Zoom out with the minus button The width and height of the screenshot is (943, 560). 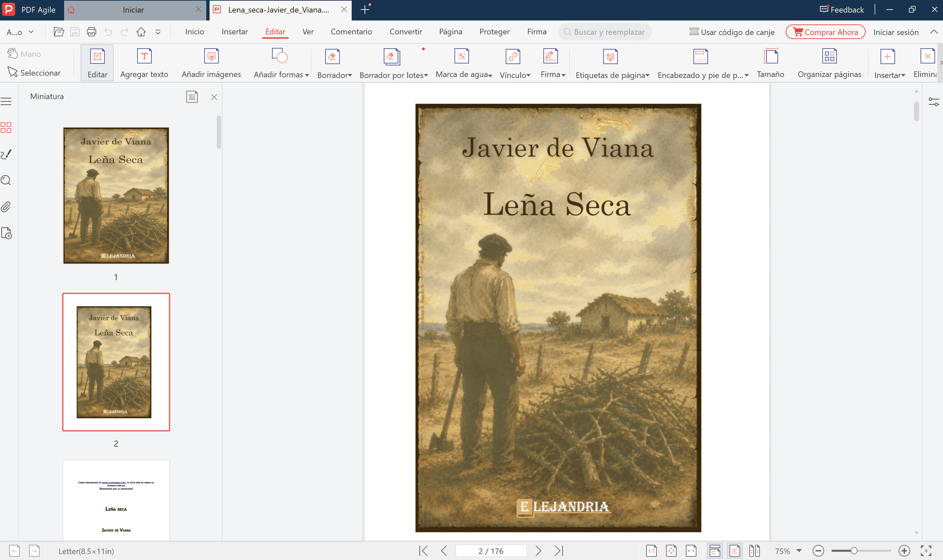coord(818,551)
